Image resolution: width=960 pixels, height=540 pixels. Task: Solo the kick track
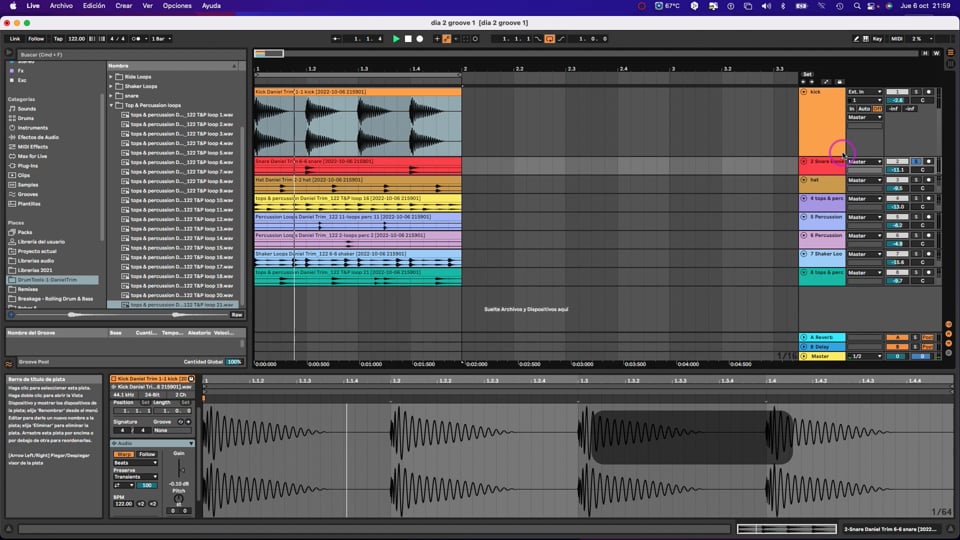point(917,92)
